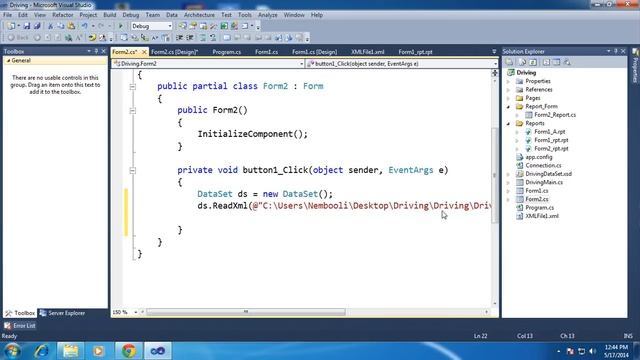Click the General group header in Toolbox
Screen dimensions: 640x360
point(55,60)
